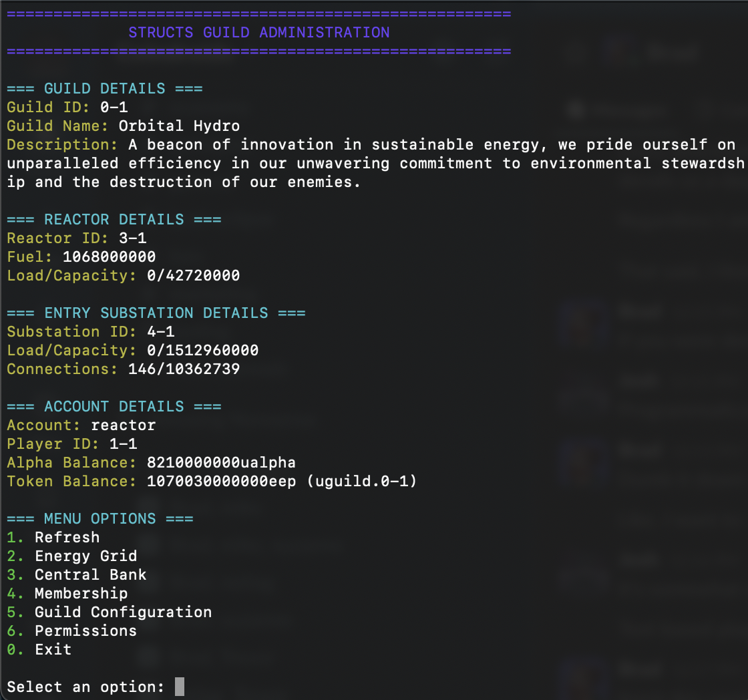748x700 pixels.
Task: Click the Alpha Balance value 8210000000ualpha
Action: pyautogui.click(x=221, y=462)
